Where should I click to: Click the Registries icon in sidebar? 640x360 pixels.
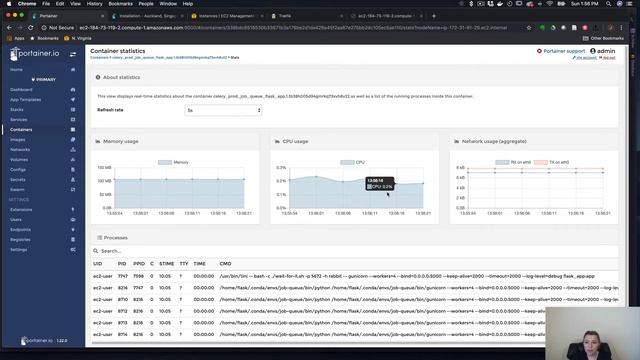pos(73,240)
